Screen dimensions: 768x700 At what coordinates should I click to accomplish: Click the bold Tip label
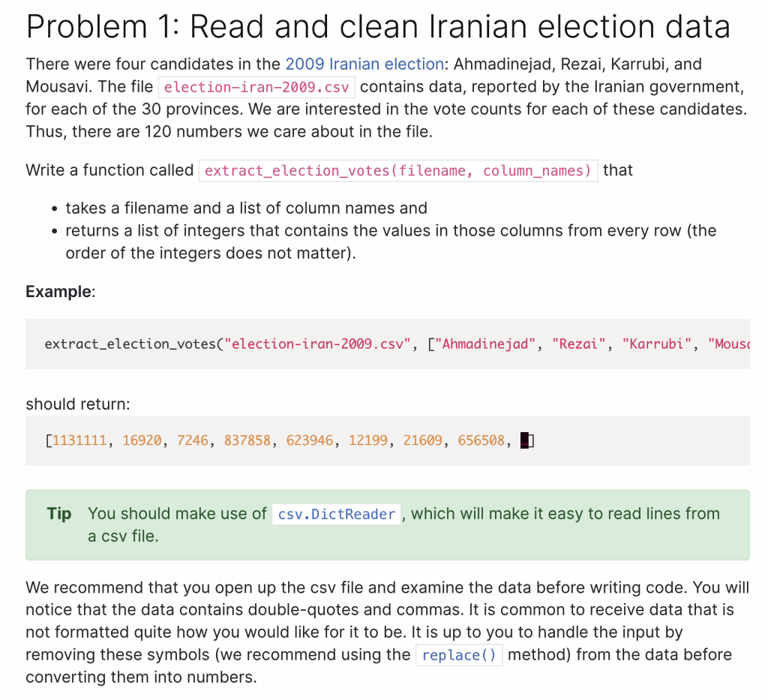point(59,514)
